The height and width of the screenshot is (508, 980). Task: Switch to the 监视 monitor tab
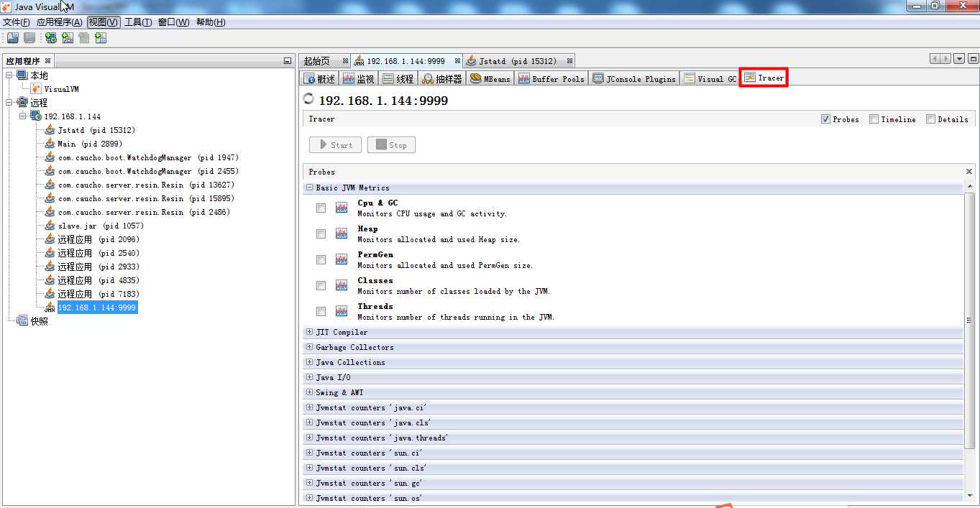358,79
